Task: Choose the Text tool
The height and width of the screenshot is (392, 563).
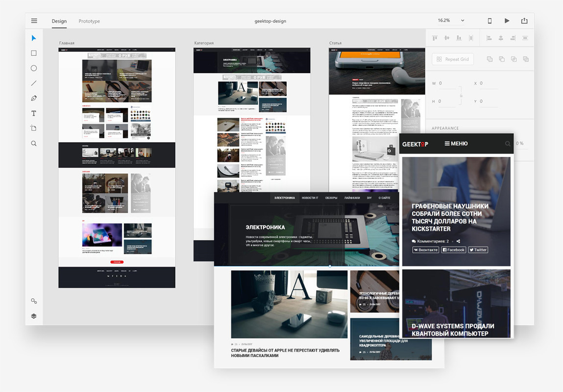Action: 34,113
